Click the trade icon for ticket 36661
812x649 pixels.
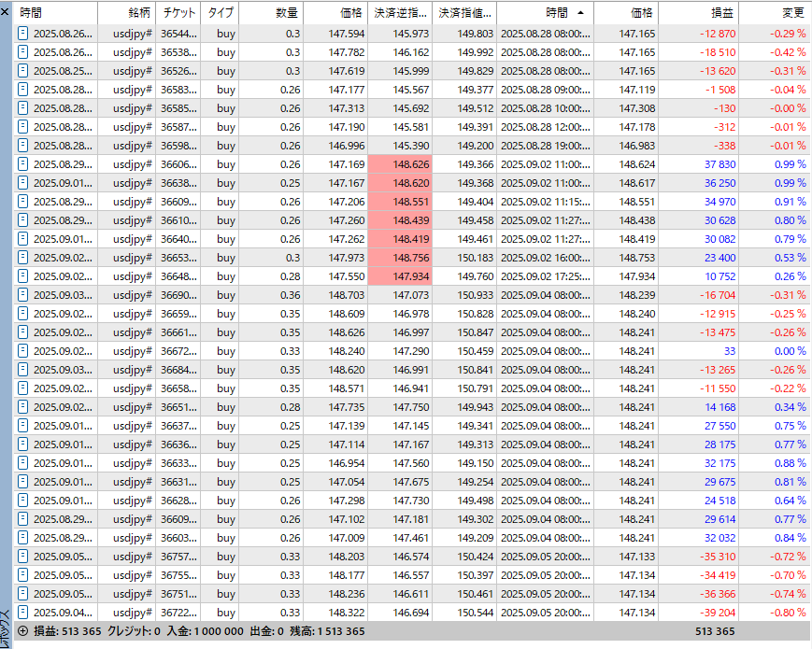22,332
